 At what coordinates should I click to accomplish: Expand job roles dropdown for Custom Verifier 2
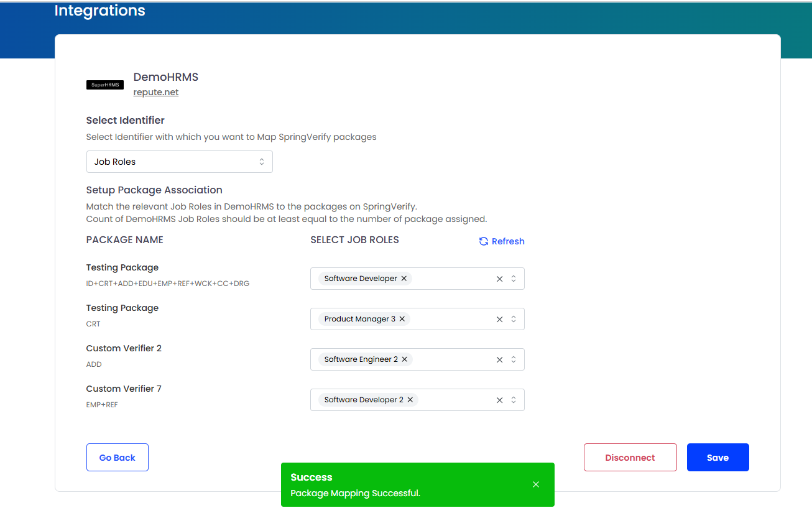coord(514,359)
